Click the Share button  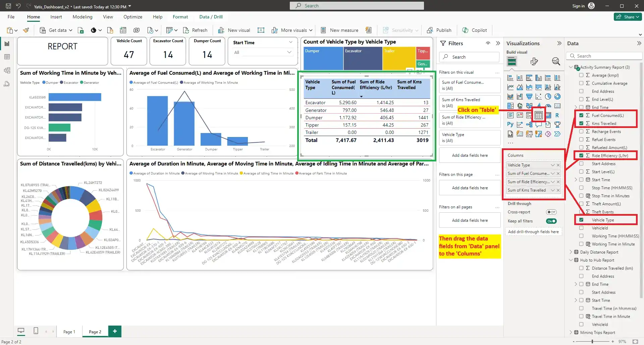click(x=627, y=17)
